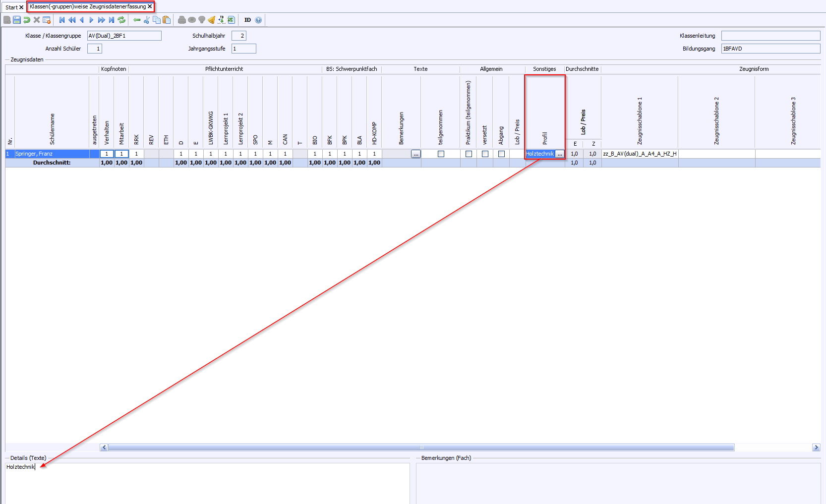Click the Details (Texte) text area

(207, 483)
